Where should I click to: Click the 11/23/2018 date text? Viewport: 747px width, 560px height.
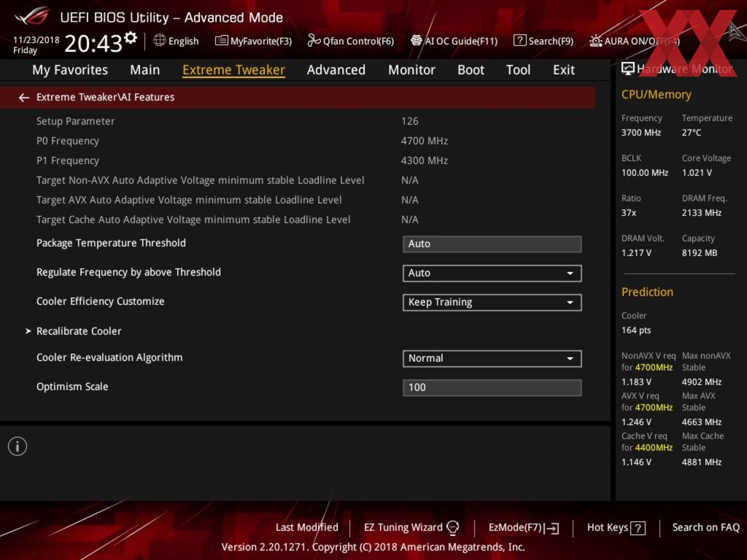point(36,40)
